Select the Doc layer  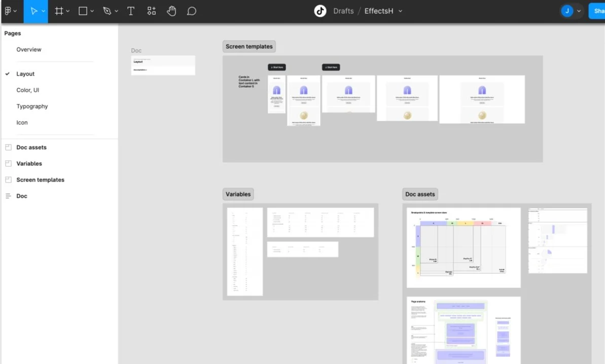pyautogui.click(x=22, y=196)
